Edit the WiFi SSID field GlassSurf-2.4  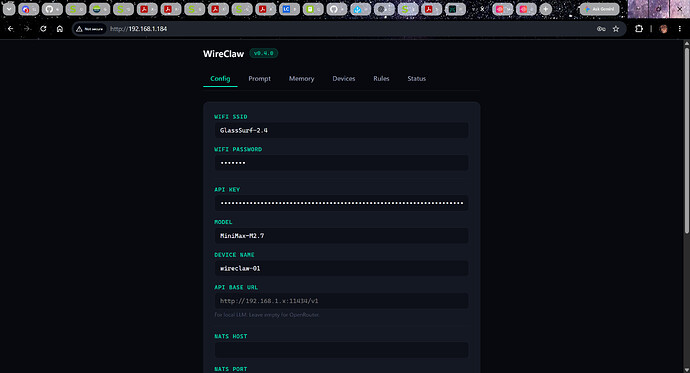pyautogui.click(x=341, y=130)
